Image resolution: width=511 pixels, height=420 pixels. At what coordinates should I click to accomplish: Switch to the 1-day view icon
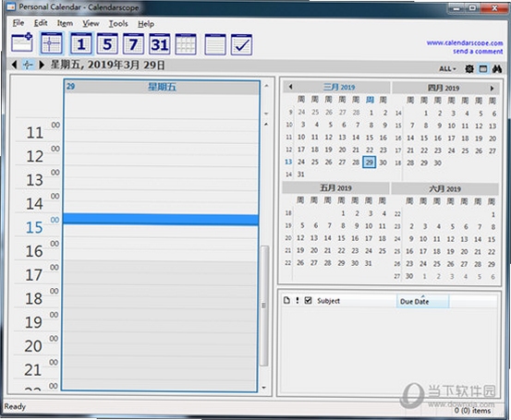(x=81, y=43)
